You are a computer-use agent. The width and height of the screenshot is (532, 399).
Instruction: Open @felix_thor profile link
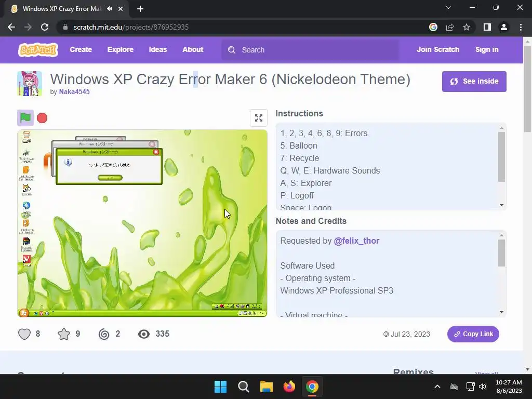(x=356, y=241)
